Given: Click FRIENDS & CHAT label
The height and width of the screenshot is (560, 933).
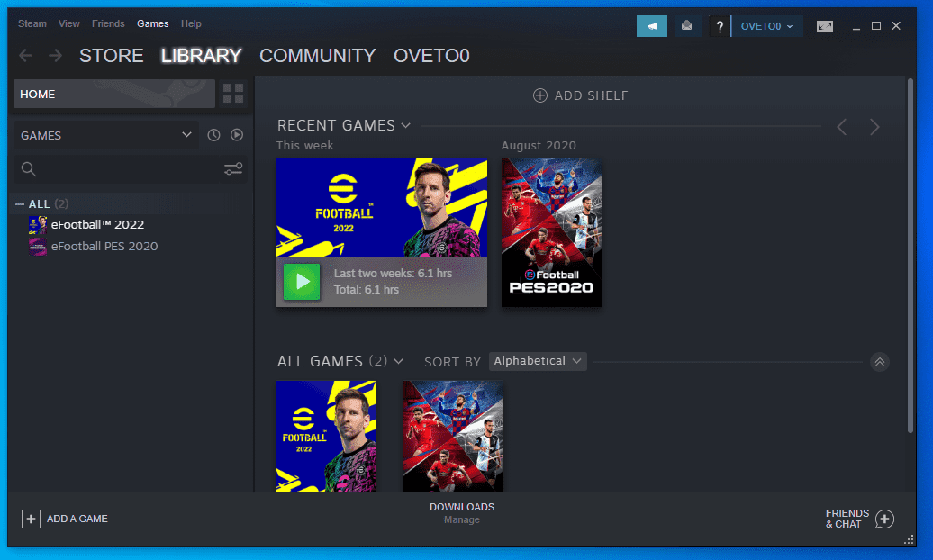Looking at the screenshot, I should (x=847, y=519).
